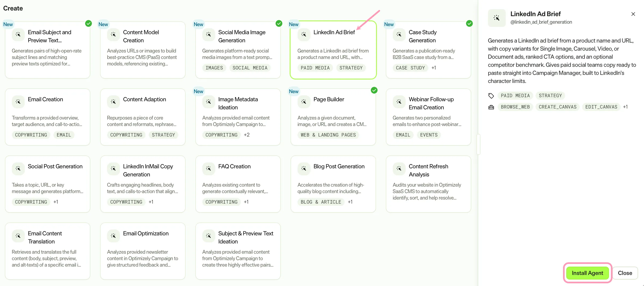Click the Page Builder agent icon
Viewport: 644px width, 286px height.
coord(304,102)
